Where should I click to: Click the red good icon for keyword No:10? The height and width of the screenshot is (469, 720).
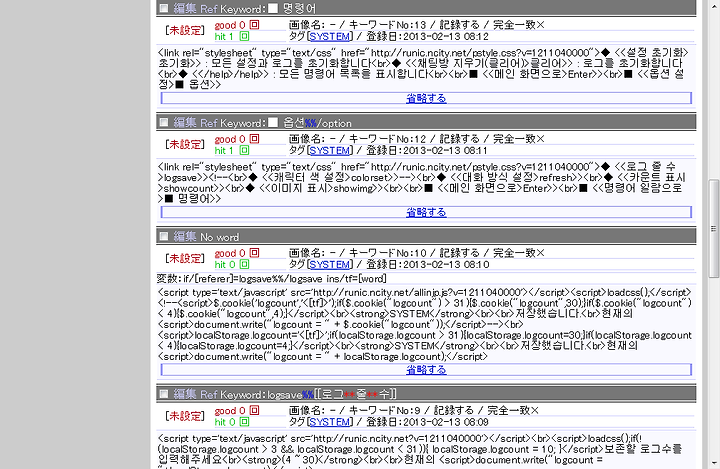(x=254, y=253)
